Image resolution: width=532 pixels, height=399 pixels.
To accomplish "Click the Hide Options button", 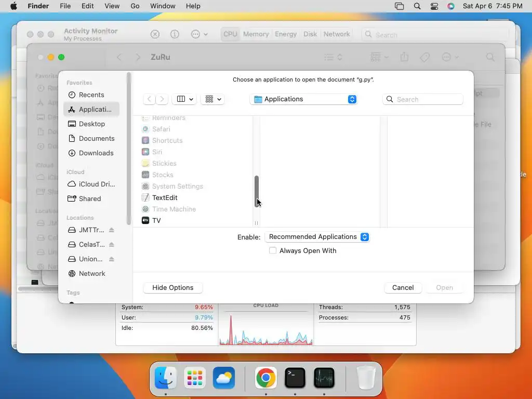I will (x=172, y=287).
